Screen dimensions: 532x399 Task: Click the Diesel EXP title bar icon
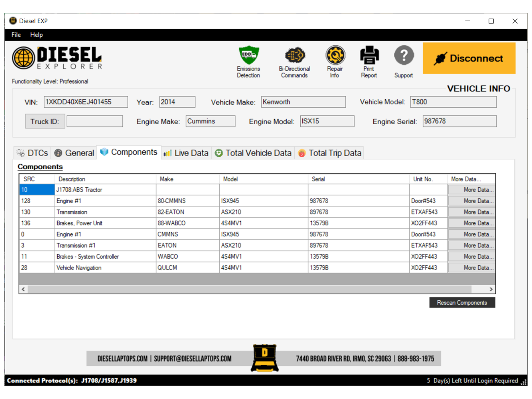click(x=13, y=21)
